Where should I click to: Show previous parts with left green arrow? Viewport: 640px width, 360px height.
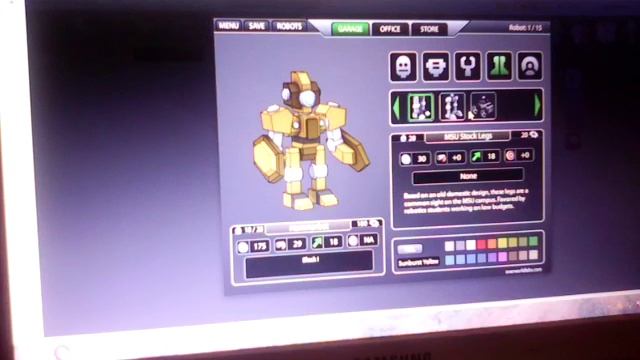pyautogui.click(x=396, y=107)
